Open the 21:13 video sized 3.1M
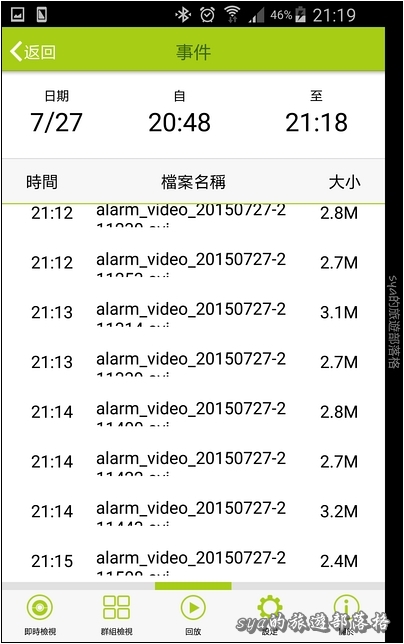This screenshot has width=404, height=644. (x=193, y=312)
